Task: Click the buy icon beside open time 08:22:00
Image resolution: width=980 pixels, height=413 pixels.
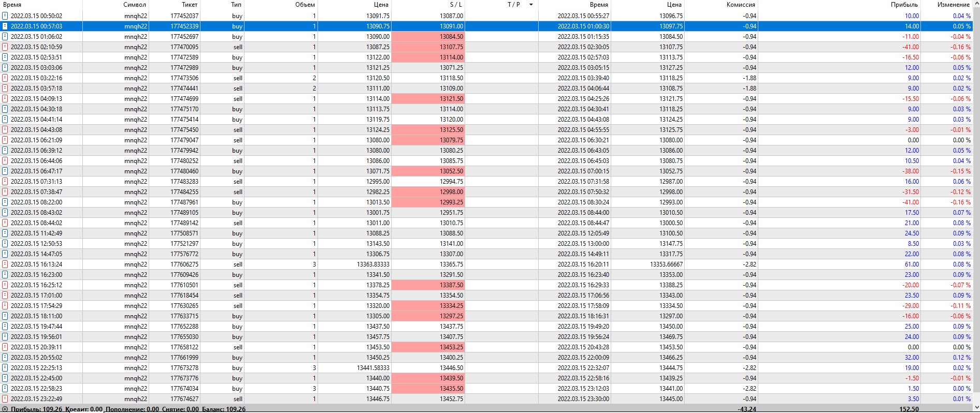Action: click(x=5, y=202)
